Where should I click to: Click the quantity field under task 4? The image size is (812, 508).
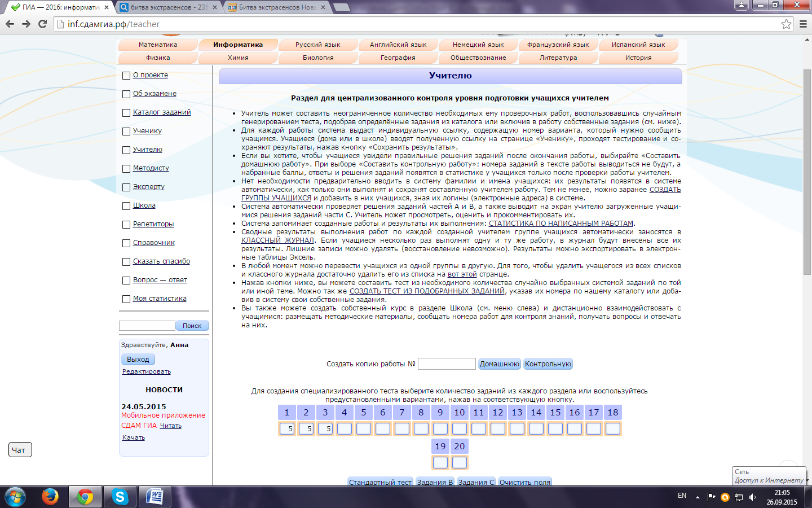(345, 429)
